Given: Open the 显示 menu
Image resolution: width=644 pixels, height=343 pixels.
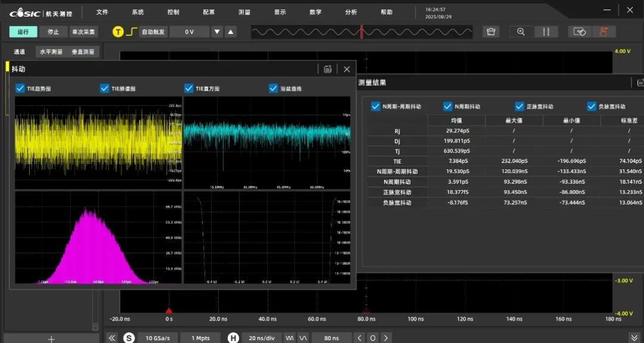Looking at the screenshot, I should [x=280, y=12].
